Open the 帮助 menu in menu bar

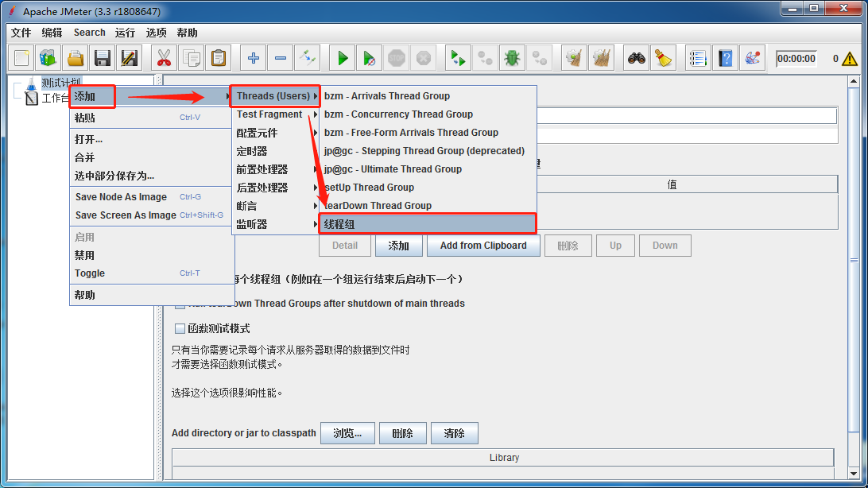(x=187, y=33)
